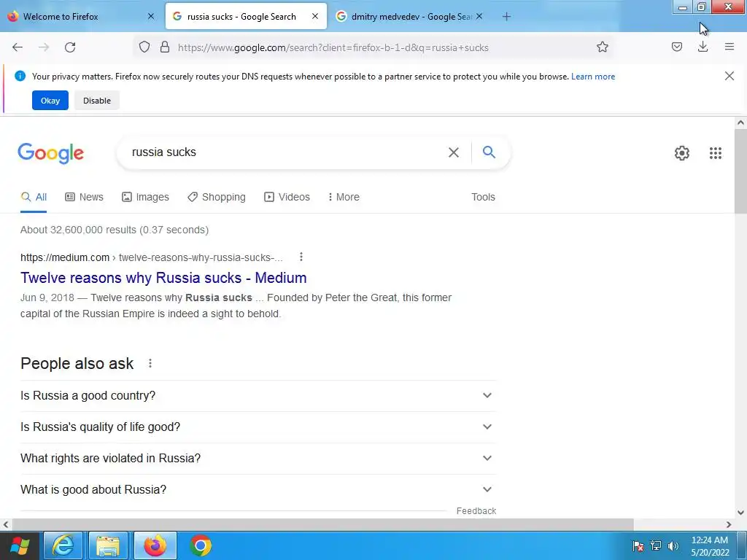The image size is (747, 560).
Task: Reload the current page
Action: pos(70,47)
